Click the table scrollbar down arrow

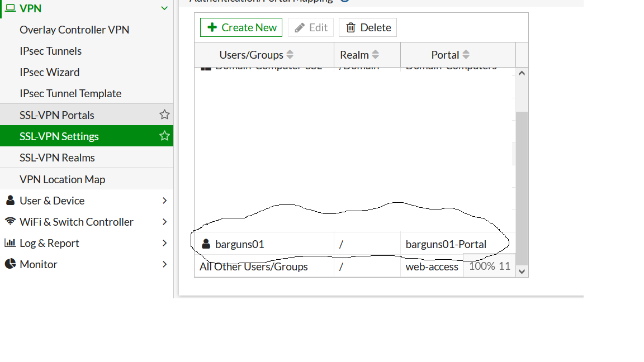(x=522, y=271)
